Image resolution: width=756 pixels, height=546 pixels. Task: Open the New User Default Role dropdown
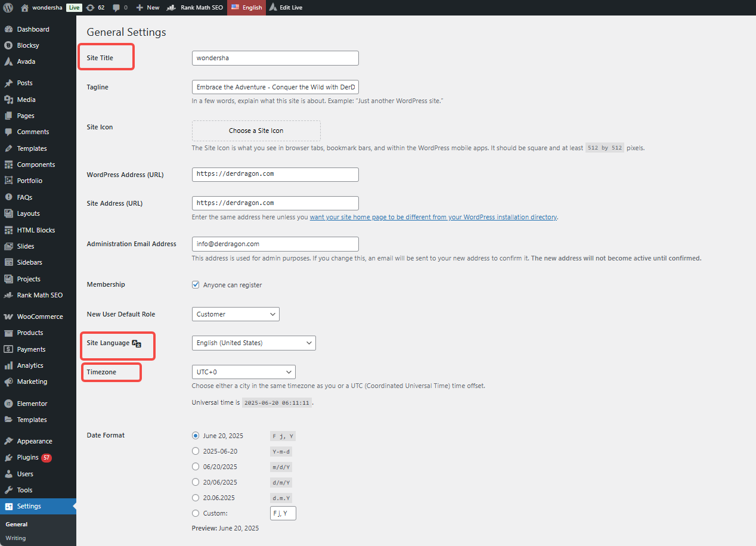235,314
